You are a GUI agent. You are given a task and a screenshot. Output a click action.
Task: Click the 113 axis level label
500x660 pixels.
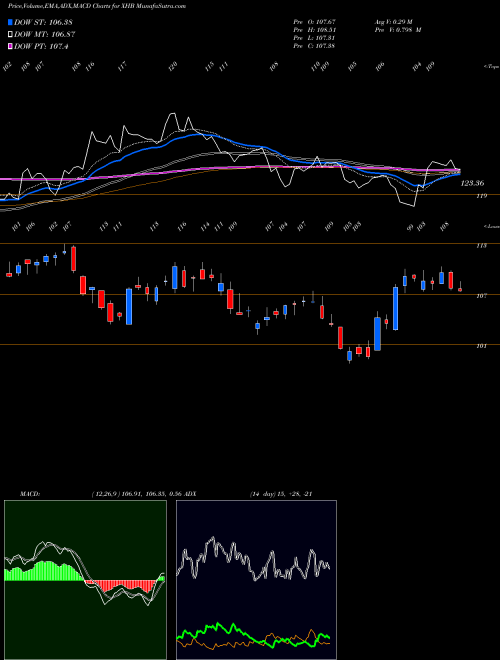pos(482,245)
